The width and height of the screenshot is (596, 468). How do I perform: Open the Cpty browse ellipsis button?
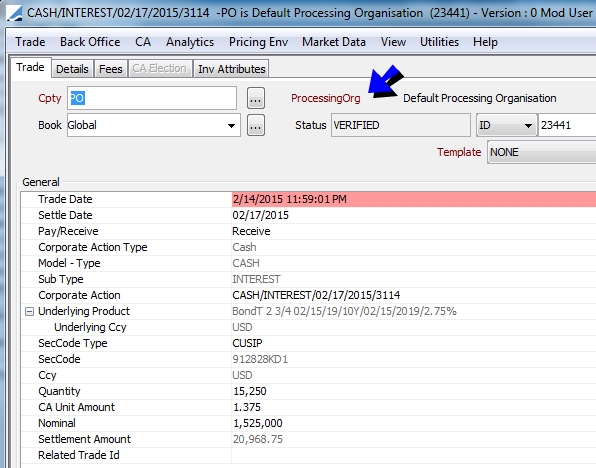[x=255, y=98]
